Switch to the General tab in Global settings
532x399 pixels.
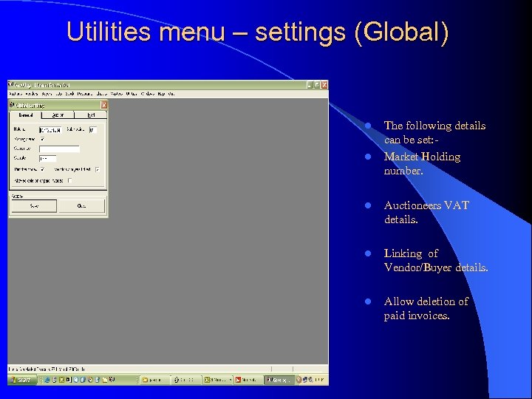25,115
